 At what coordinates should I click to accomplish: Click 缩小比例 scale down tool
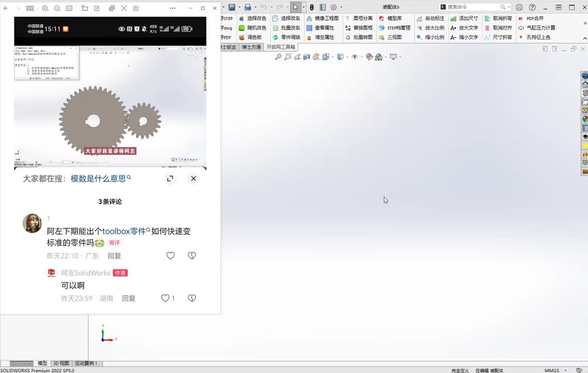pyautogui.click(x=431, y=37)
